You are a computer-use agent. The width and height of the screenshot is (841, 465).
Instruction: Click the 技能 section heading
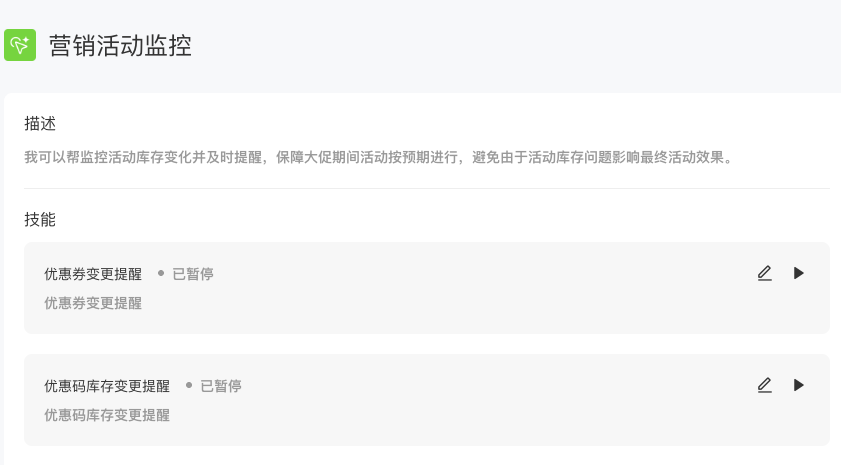tap(40, 220)
